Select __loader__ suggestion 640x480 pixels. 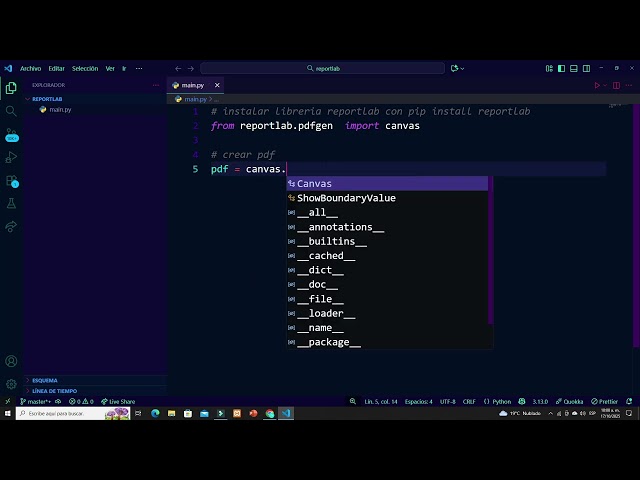[x=387, y=313]
